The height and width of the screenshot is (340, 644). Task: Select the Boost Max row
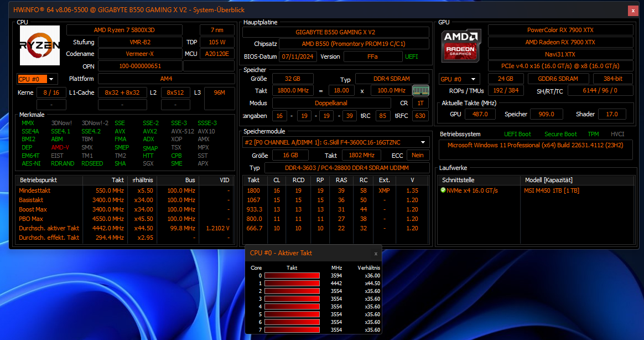(x=124, y=209)
